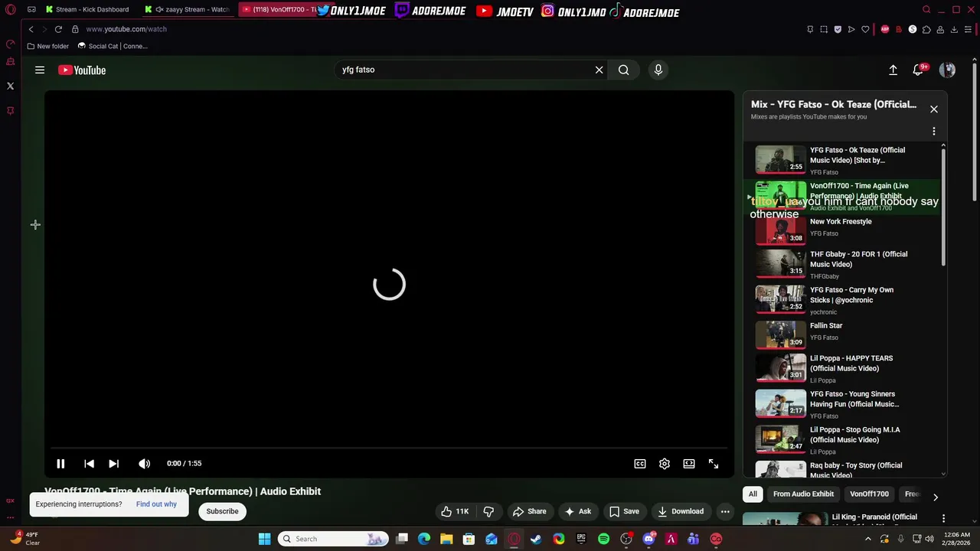
Task: Open the browser extensions puzzle icon
Action: pyautogui.click(x=926, y=29)
